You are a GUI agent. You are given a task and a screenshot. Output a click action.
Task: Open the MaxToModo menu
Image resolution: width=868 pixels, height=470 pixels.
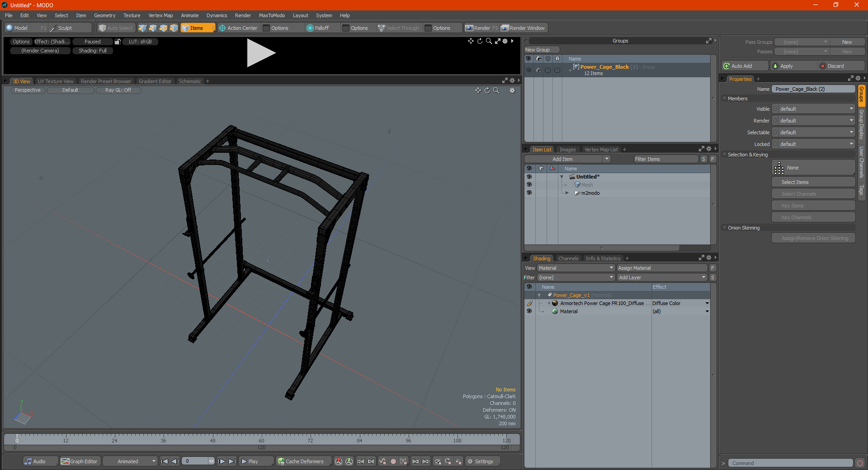(272, 15)
